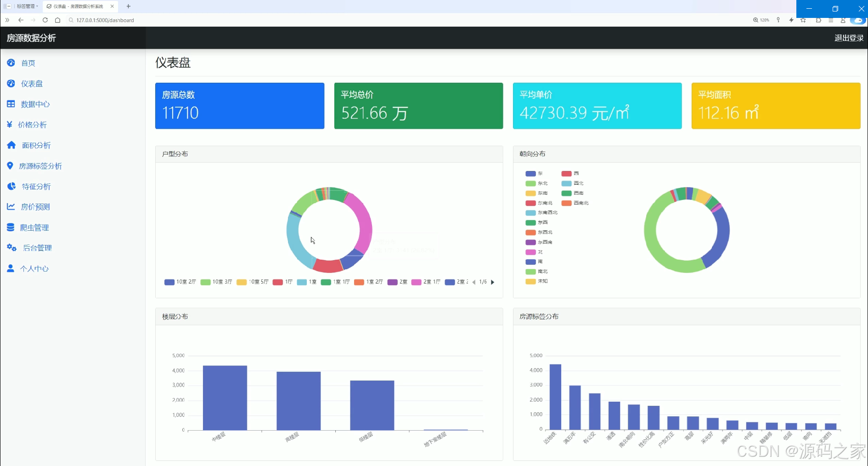This screenshot has width=868, height=466.
Task: Toggle the 西北 legend entry
Action: [573, 183]
